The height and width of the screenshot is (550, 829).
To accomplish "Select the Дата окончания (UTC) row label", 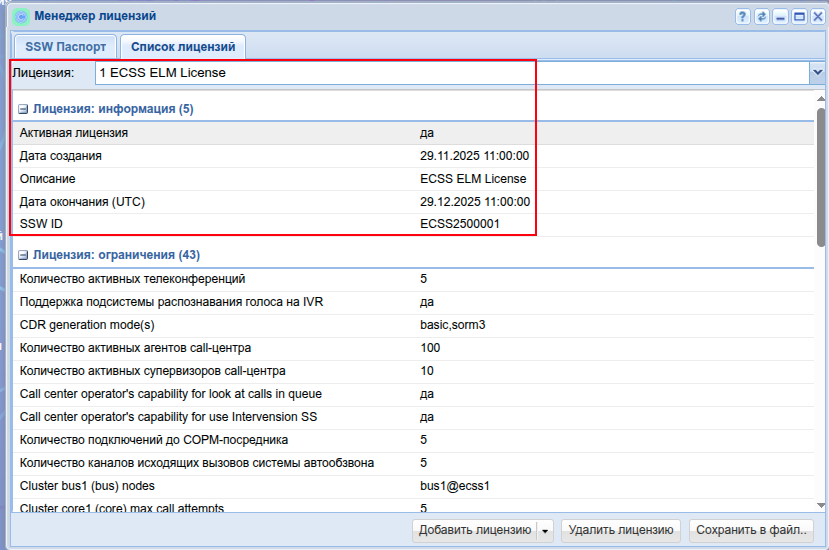I will (x=82, y=202).
